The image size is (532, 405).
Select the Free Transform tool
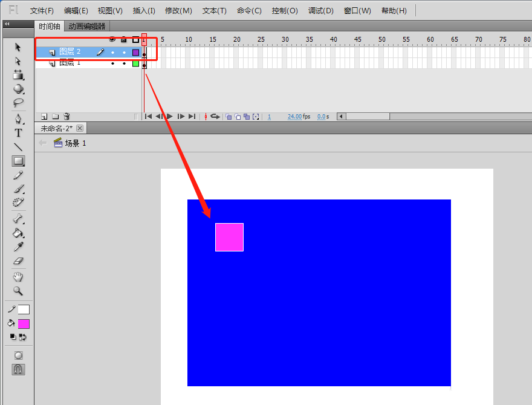(x=18, y=75)
